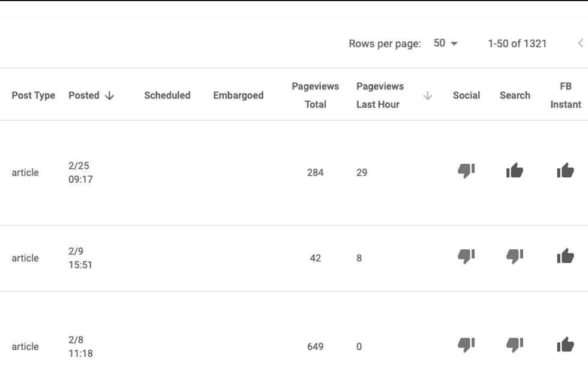The image size is (588, 392).
Task: Click thumbs-down Search icon for 2/9 article
Action: 515,257
